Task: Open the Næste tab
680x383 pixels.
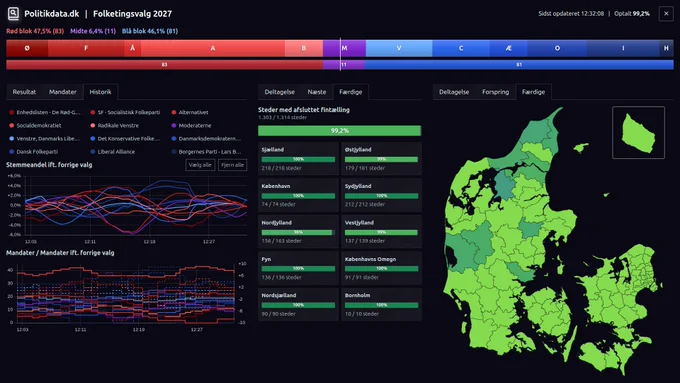Action: point(317,92)
